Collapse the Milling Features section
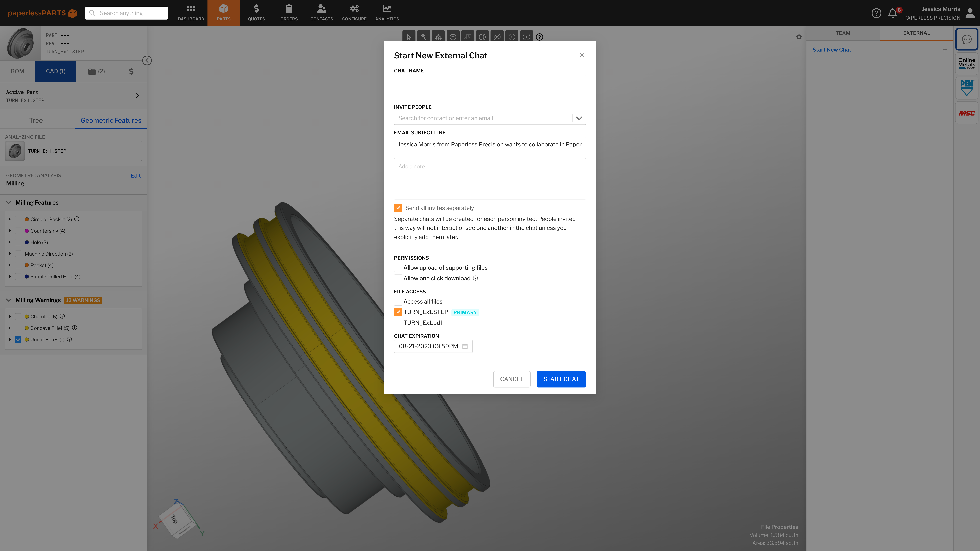 (8, 203)
